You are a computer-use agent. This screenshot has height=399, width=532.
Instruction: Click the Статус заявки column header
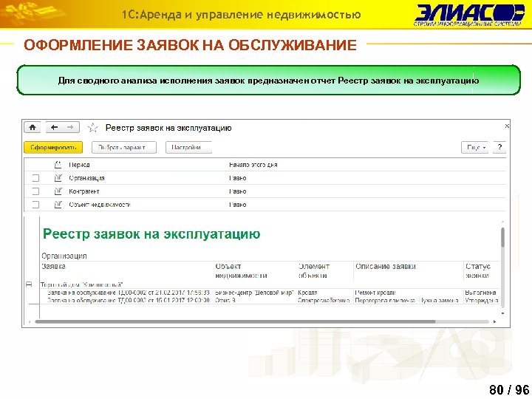(x=478, y=270)
